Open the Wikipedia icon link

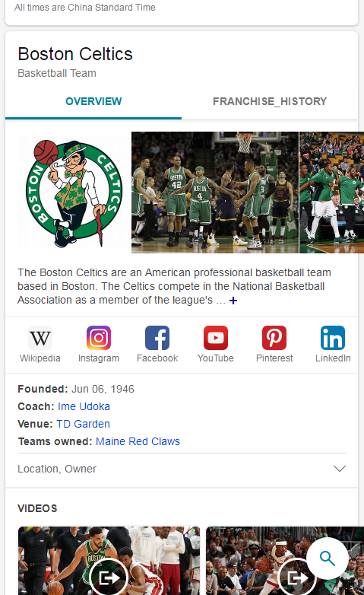tap(40, 337)
